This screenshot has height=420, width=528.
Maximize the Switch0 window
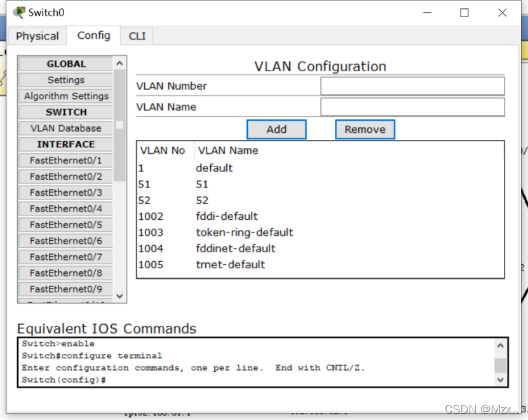pos(464,13)
